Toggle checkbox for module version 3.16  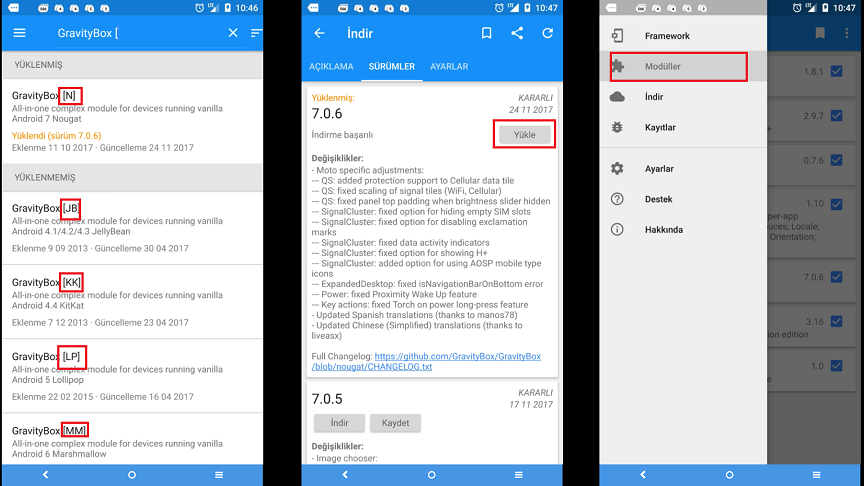pos(836,321)
